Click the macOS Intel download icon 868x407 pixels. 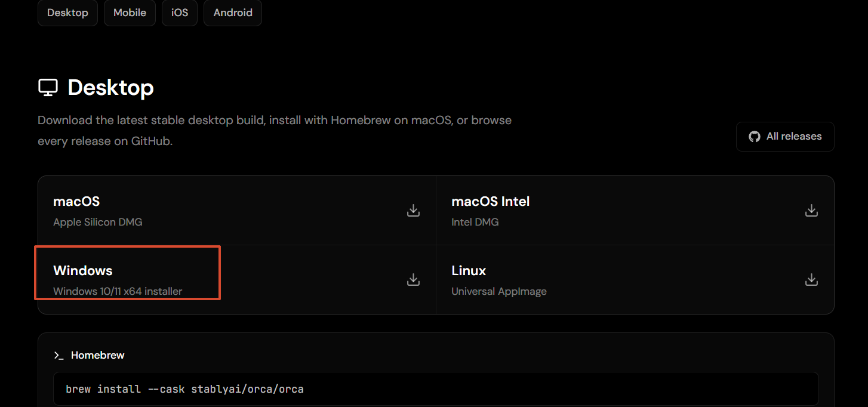tap(811, 210)
